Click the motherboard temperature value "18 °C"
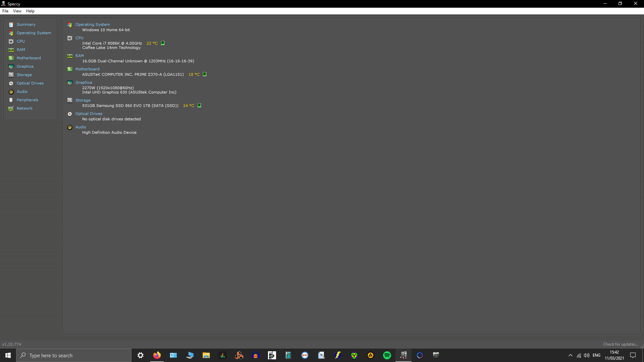The image size is (644, 362). pos(194,74)
